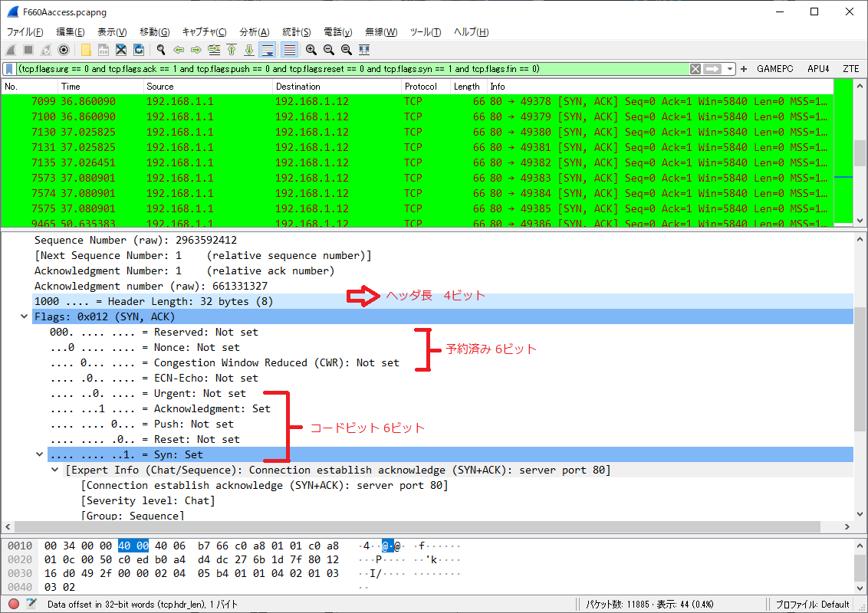The image size is (868, 613).
Task: Apply the display filter arrow button
Action: click(713, 69)
